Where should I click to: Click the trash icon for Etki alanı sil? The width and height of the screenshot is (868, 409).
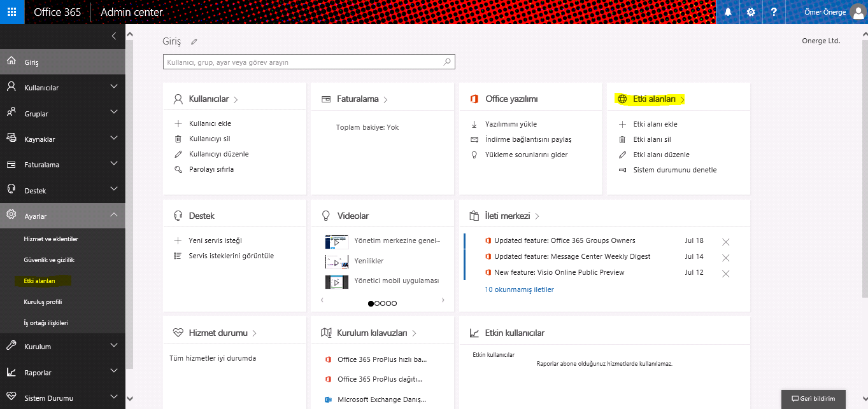623,140
